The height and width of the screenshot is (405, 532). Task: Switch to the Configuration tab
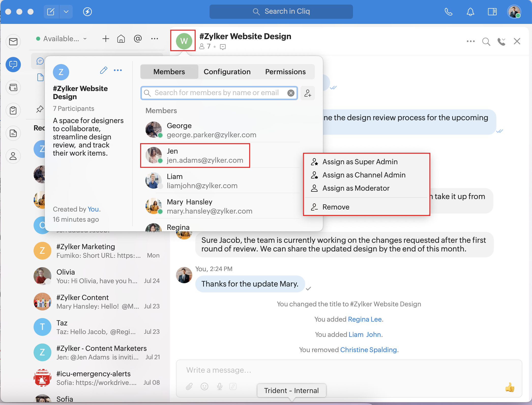(227, 72)
